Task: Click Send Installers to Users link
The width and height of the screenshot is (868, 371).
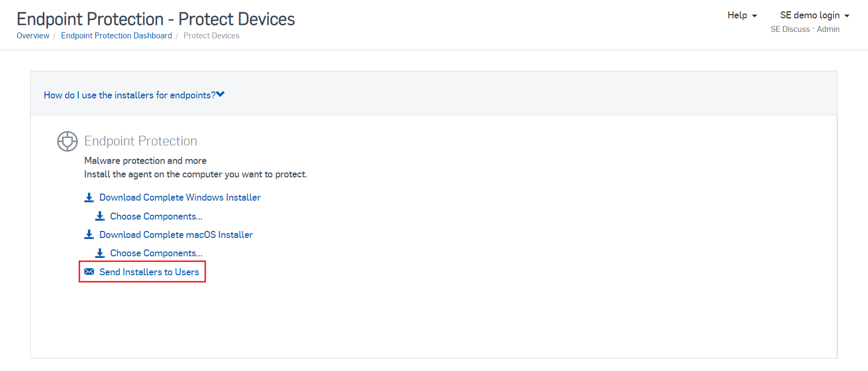Action: pos(149,272)
